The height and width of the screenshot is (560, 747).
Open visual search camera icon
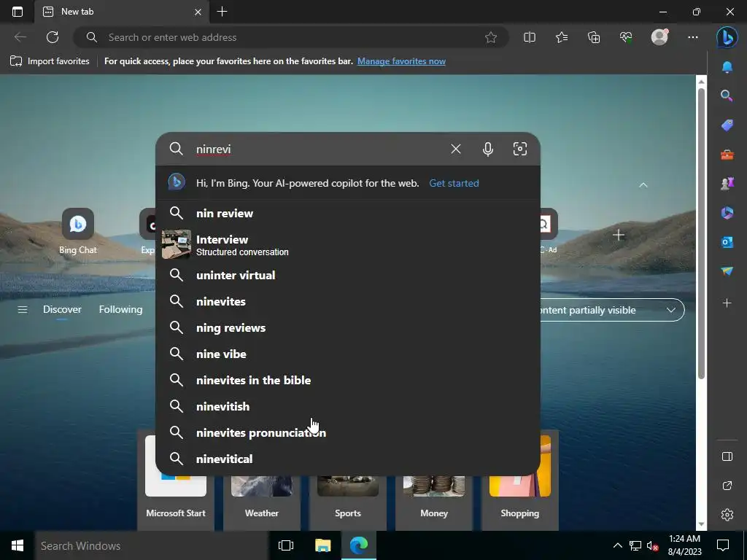[519, 149]
